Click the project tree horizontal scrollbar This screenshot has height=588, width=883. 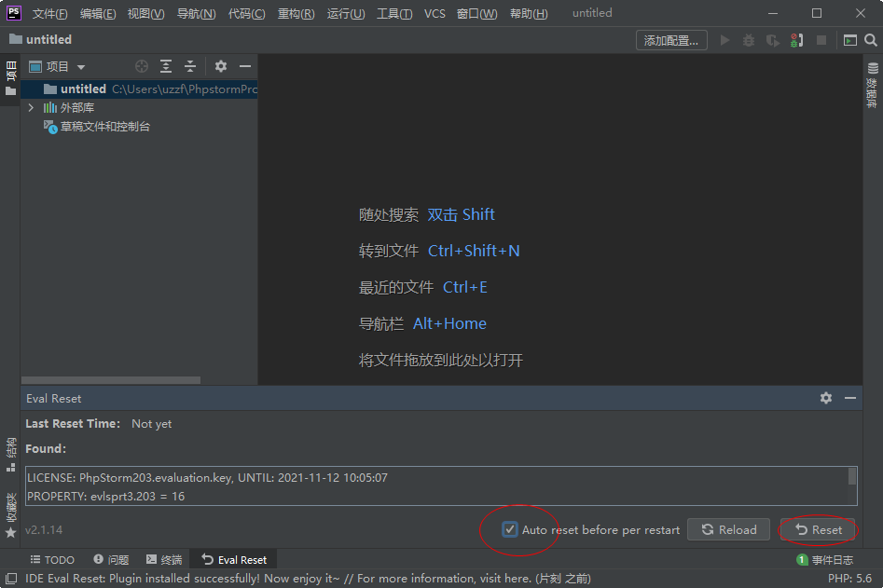tap(111, 380)
